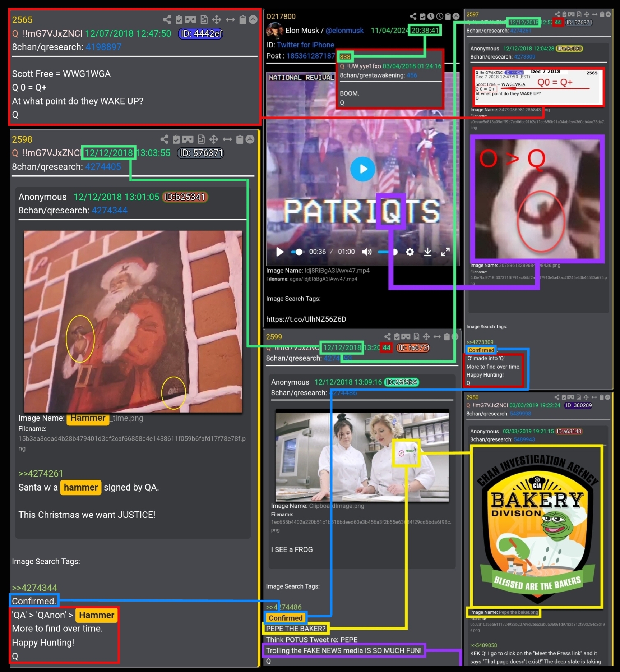Click the circled up-arrow icon on post 0217800
Screen dimensions: 620x672
click(456, 17)
